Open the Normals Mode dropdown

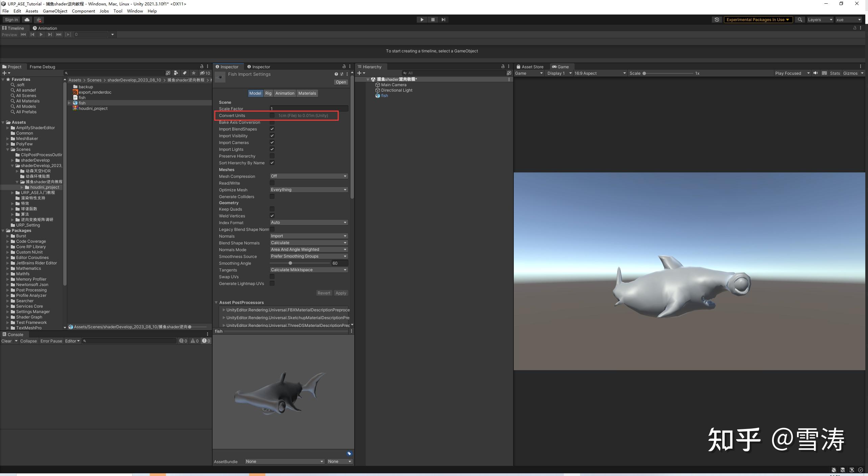click(308, 249)
